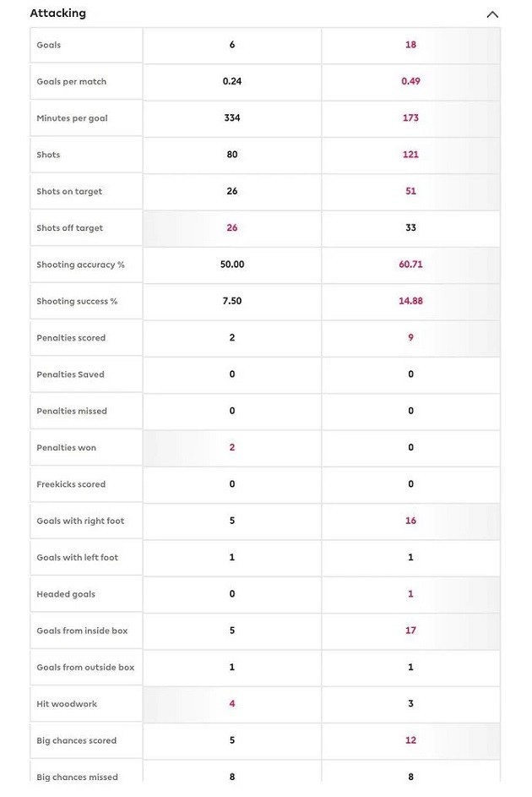This screenshot has width=532, height=797.
Task: Collapse the Attacking section chevron
Action: pyautogui.click(x=492, y=14)
